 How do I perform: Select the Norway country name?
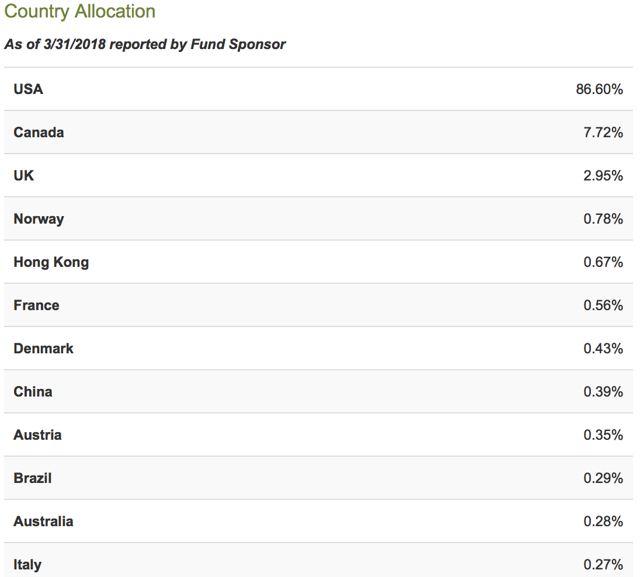coord(39,219)
